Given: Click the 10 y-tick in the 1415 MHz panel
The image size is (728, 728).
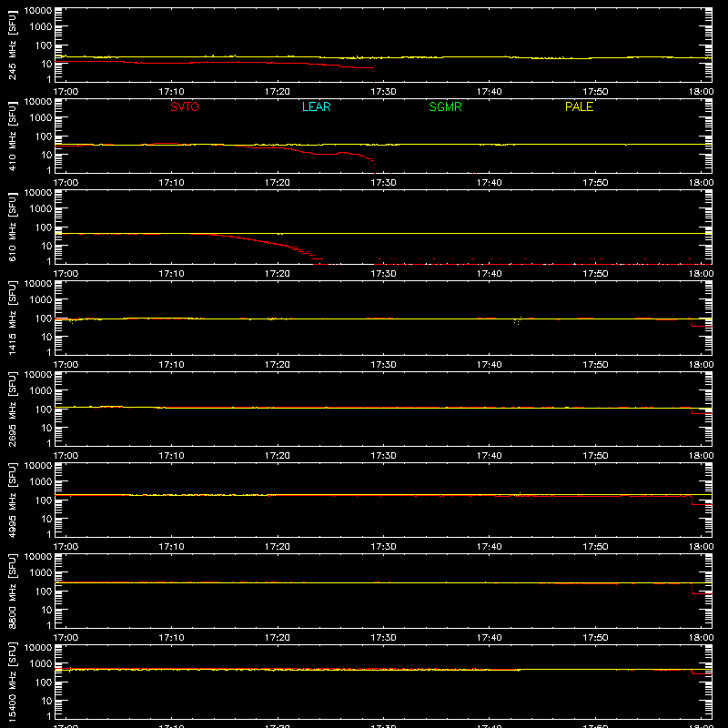Looking at the screenshot, I should tap(46, 337).
